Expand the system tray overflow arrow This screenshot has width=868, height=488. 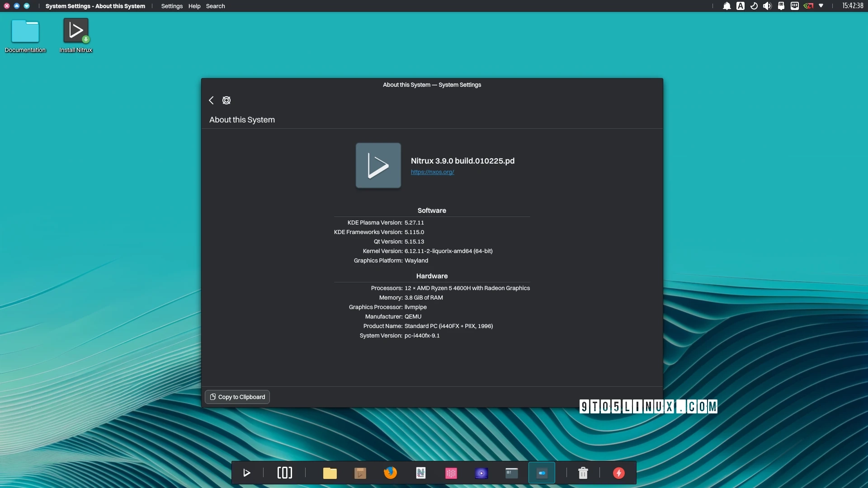pyautogui.click(x=821, y=6)
